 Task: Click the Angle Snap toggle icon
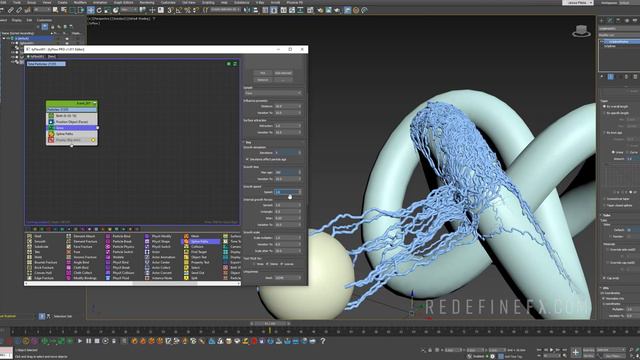coord(179,10)
